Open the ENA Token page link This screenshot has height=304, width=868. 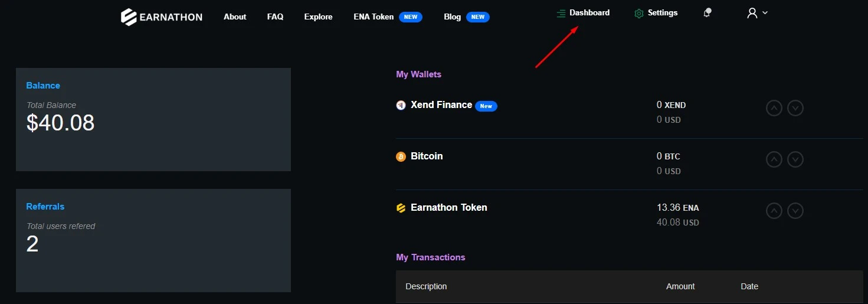point(374,17)
